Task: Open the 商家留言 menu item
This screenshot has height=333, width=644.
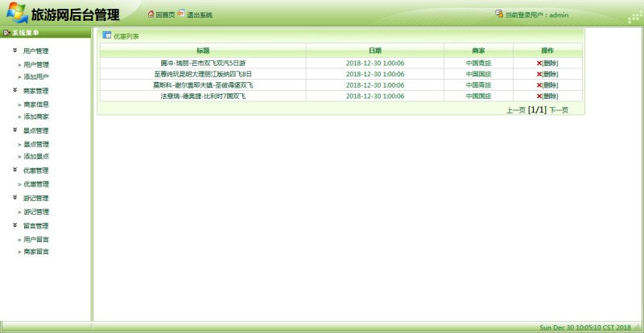Action: (x=36, y=252)
